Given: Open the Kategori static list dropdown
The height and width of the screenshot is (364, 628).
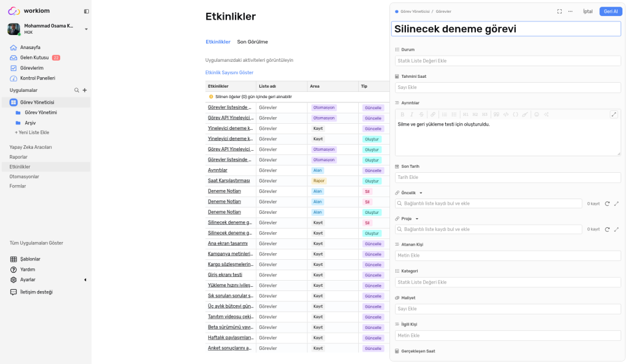Looking at the screenshot, I should tap(508, 282).
